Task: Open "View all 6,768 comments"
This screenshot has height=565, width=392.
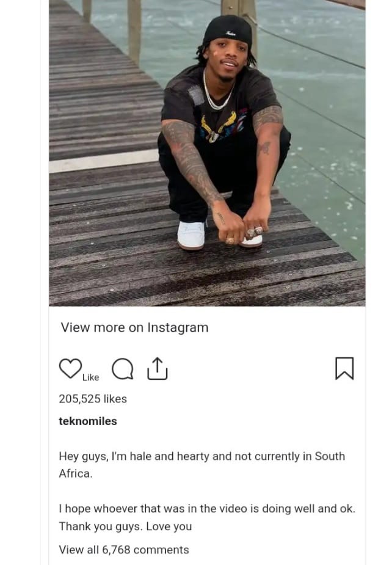Action: coord(124,550)
